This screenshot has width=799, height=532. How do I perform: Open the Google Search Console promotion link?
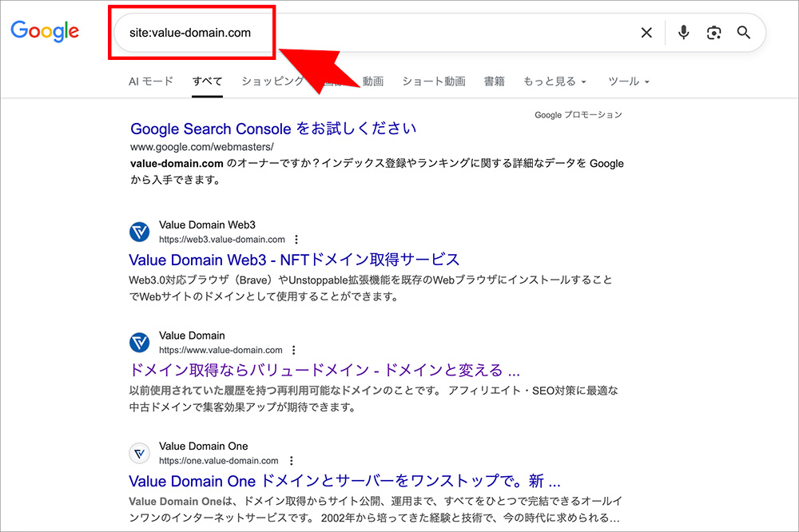(x=272, y=129)
